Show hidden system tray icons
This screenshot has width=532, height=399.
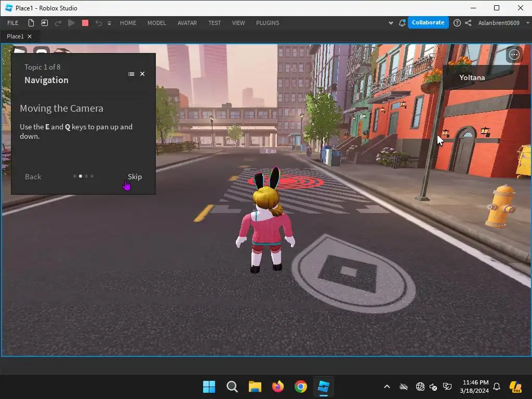(387, 387)
